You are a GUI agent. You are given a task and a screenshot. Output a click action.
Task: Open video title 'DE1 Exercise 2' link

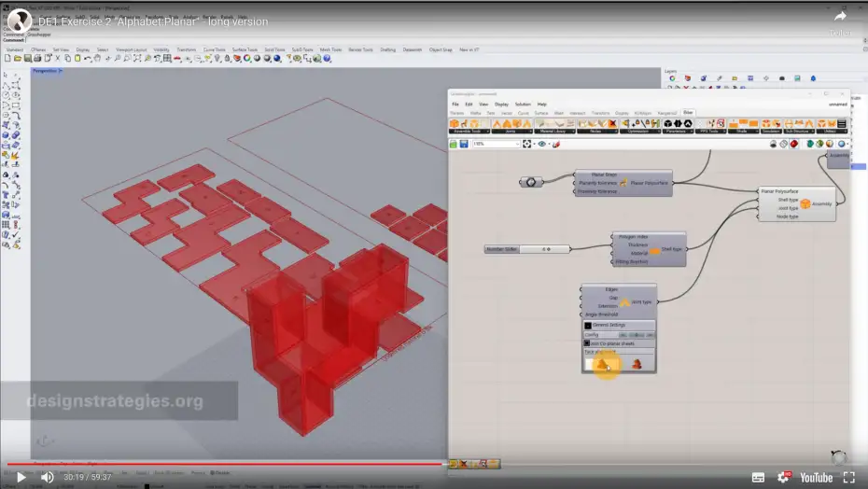[153, 21]
